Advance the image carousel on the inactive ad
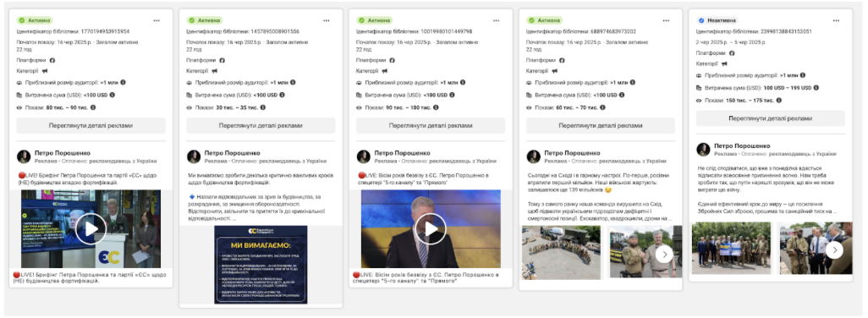The width and height of the screenshot is (868, 318). [x=834, y=250]
